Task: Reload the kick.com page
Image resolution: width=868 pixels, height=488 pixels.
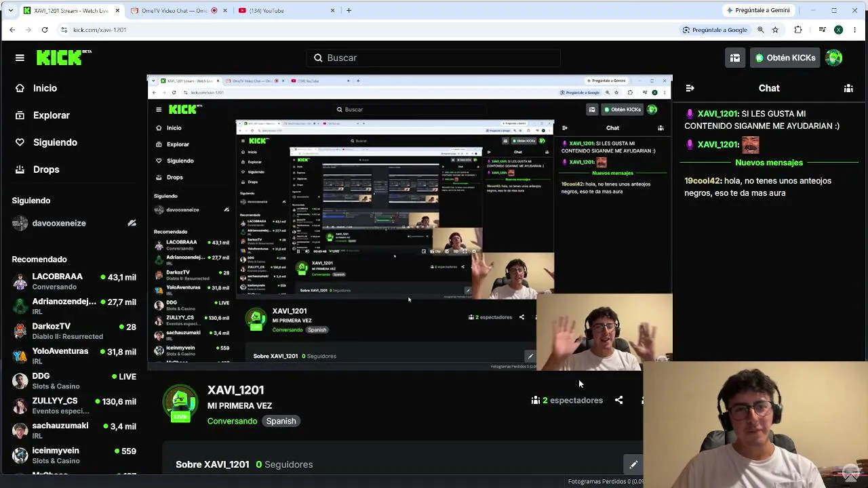Action: [x=45, y=30]
